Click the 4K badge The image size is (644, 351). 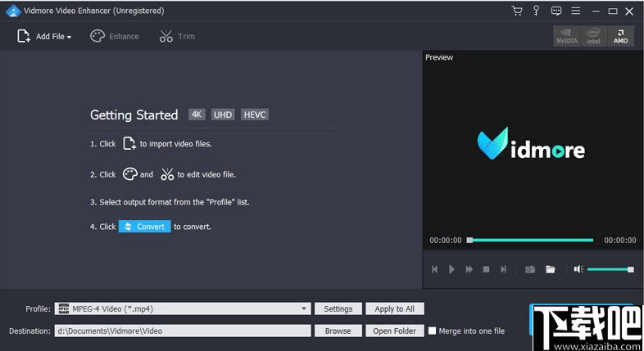point(197,115)
